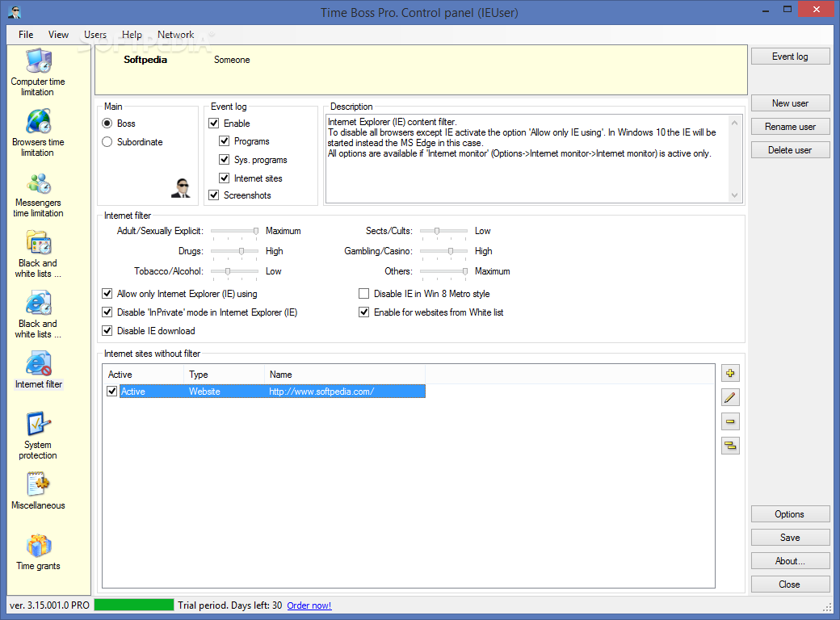Enable Disable IE in Win 8 Metro style

point(363,293)
